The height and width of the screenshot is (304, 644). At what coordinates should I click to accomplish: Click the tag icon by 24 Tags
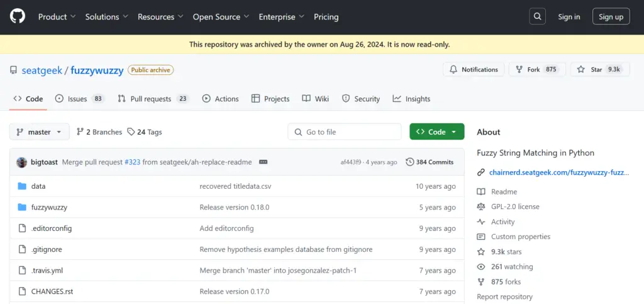[131, 132]
